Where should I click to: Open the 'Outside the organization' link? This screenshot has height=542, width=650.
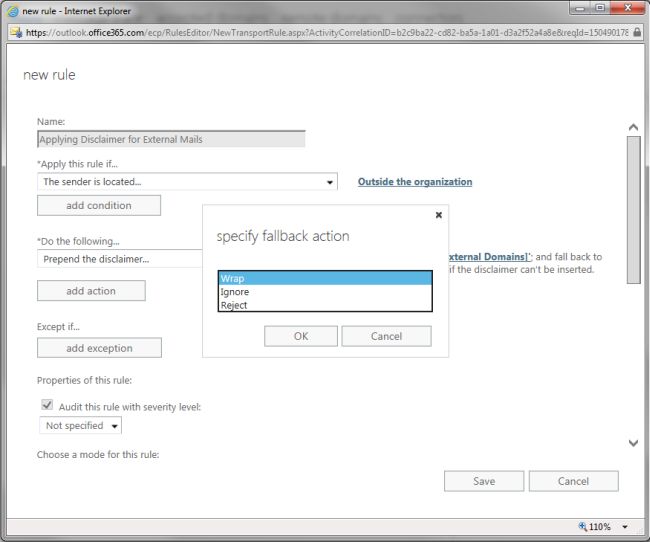415,182
